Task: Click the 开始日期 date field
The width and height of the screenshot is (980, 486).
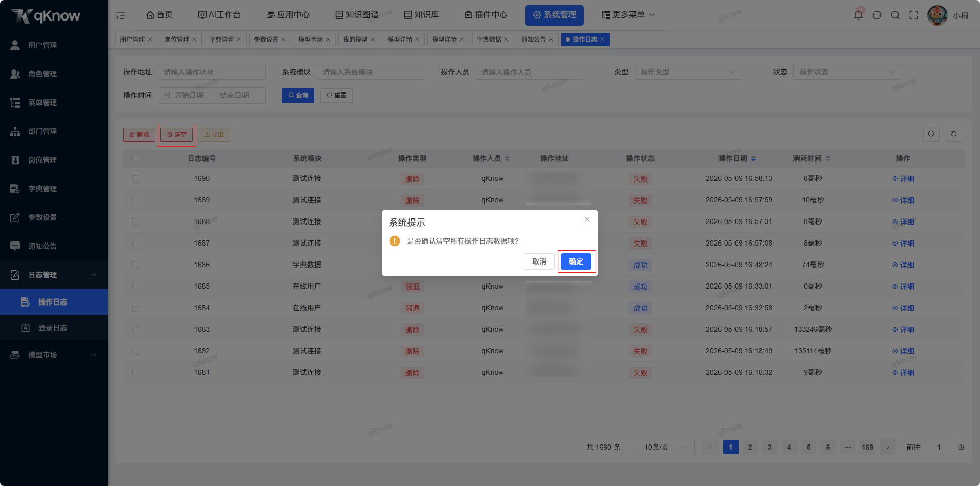Action: 189,95
